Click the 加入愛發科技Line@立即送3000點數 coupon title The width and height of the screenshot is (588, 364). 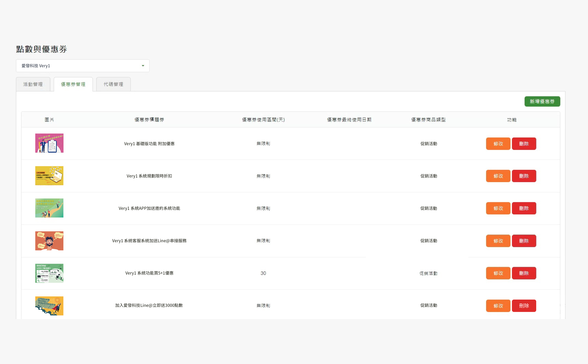click(x=149, y=305)
